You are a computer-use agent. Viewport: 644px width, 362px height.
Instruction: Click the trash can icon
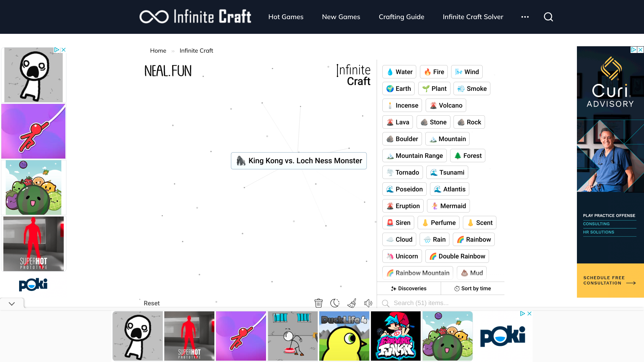pos(319,303)
